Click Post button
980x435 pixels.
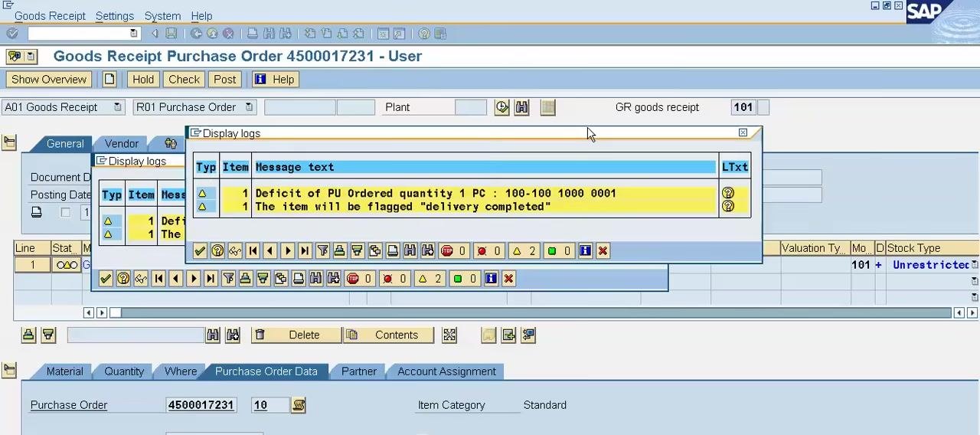(225, 79)
